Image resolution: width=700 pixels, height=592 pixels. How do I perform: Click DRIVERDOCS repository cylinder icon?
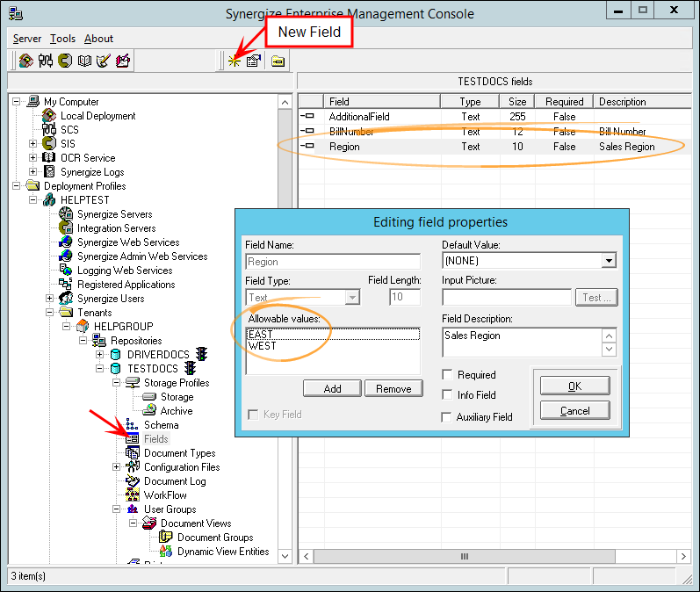(x=116, y=355)
